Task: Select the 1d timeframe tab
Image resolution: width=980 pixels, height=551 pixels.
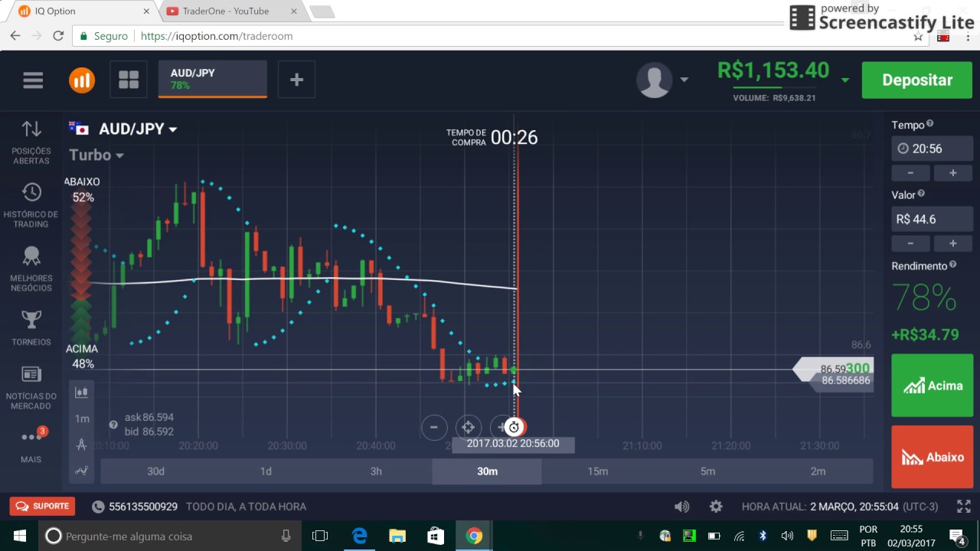Action: coord(266,471)
